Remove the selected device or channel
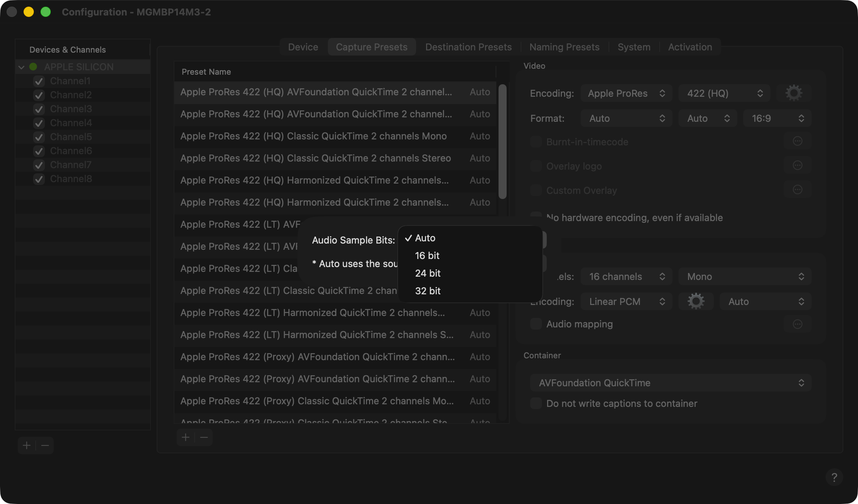The image size is (858, 504). click(45, 446)
